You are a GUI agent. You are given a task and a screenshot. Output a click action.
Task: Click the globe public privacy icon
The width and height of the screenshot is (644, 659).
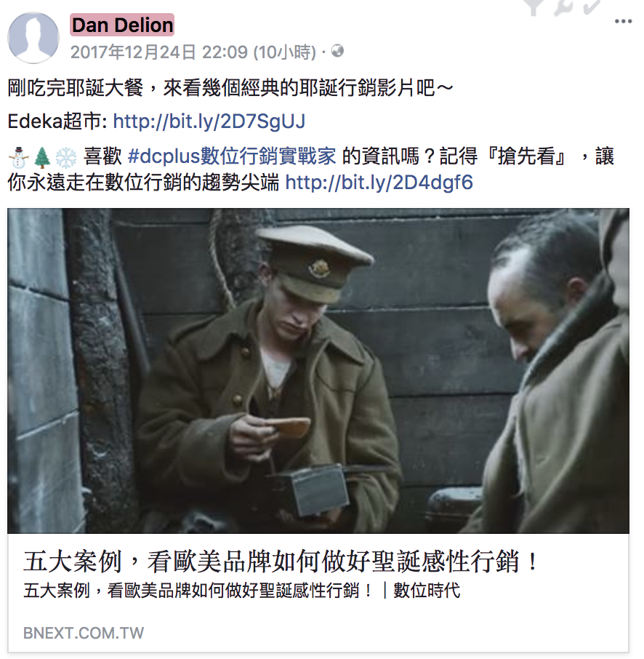(x=337, y=51)
